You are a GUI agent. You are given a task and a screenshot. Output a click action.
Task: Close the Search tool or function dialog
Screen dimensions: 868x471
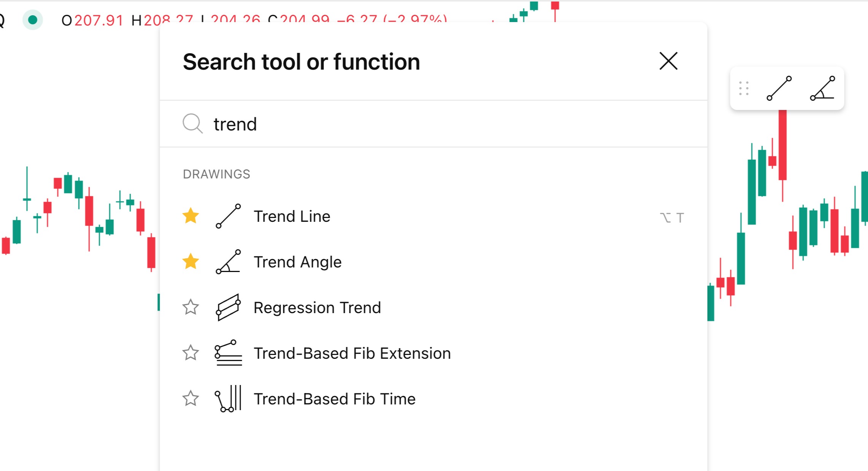coord(668,61)
